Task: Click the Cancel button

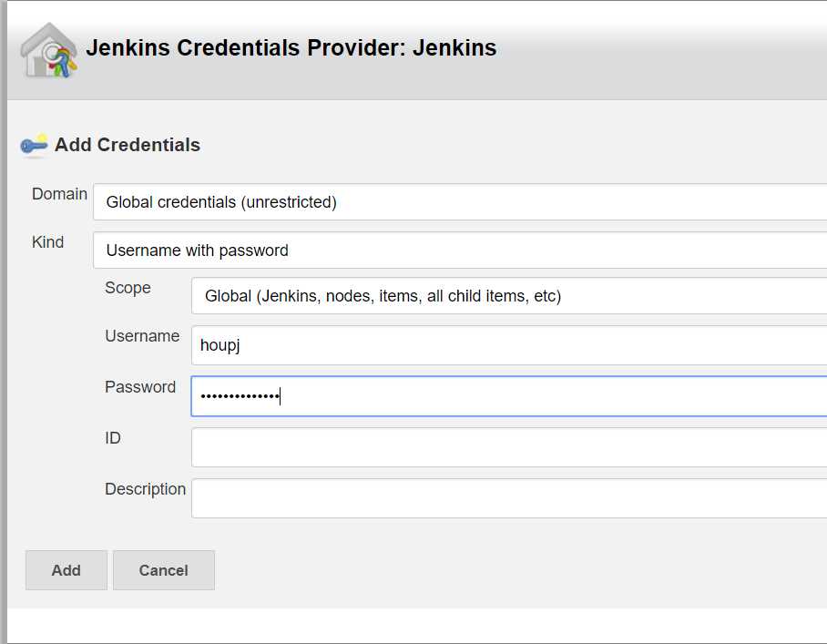Action: click(164, 570)
